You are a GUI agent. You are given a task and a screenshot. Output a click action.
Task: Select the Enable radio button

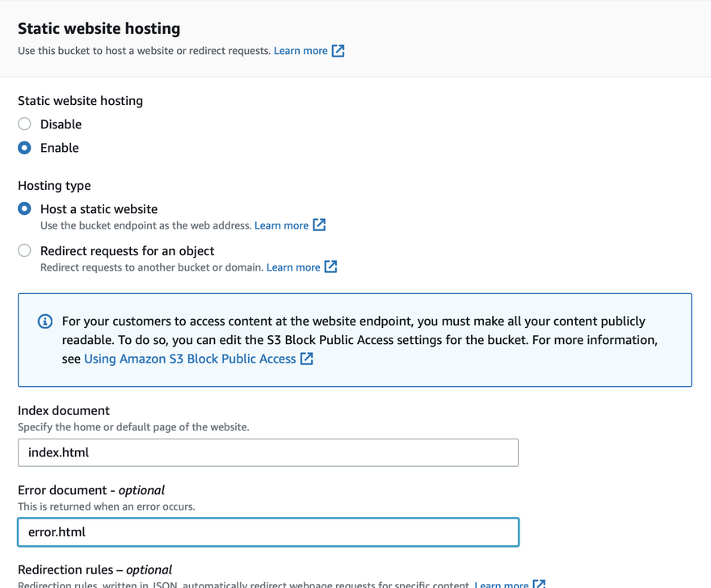pos(25,148)
